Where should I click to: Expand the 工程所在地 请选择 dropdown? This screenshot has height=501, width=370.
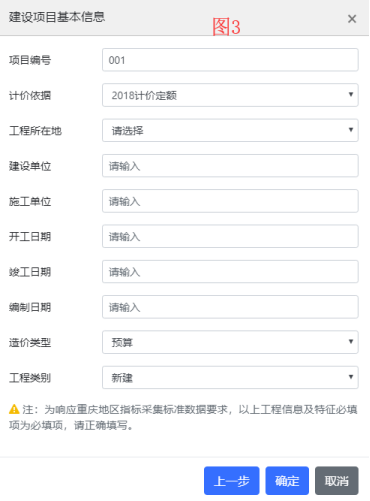230,130
